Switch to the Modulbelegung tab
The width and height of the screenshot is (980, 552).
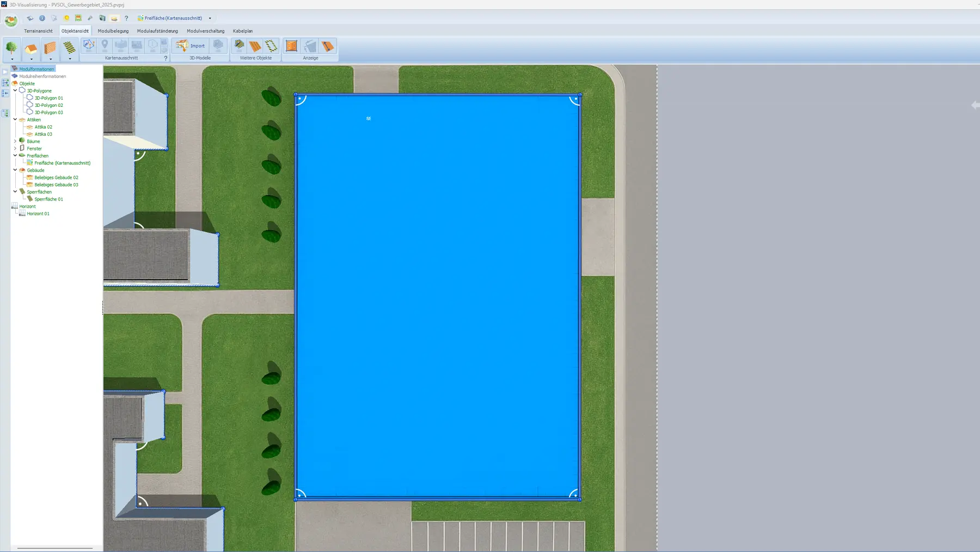point(113,31)
